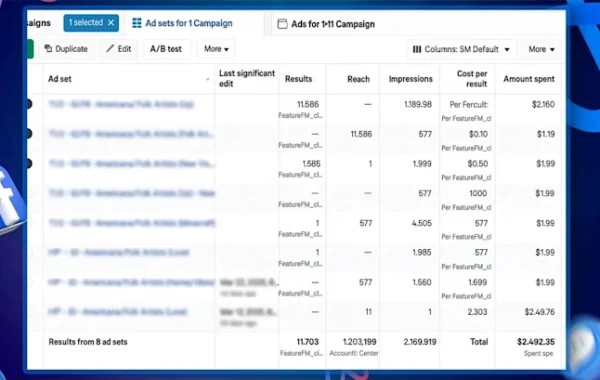Click the 11.703 total results
This screenshot has width=600, height=380.
(308, 342)
